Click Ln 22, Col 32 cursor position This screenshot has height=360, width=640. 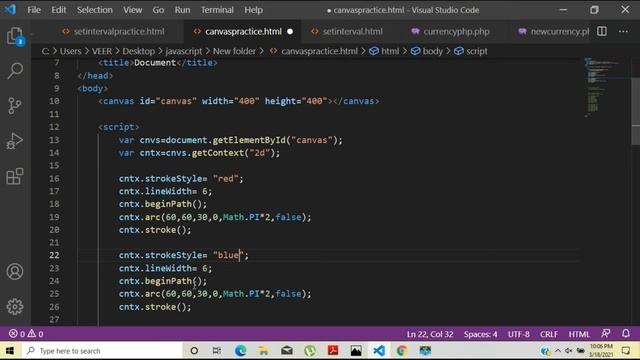pos(430,334)
